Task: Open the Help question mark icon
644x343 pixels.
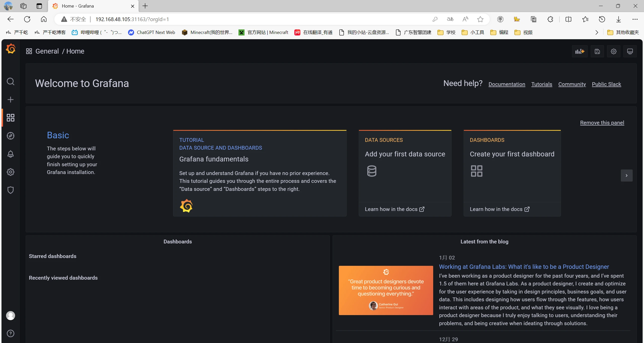Action: click(10, 333)
